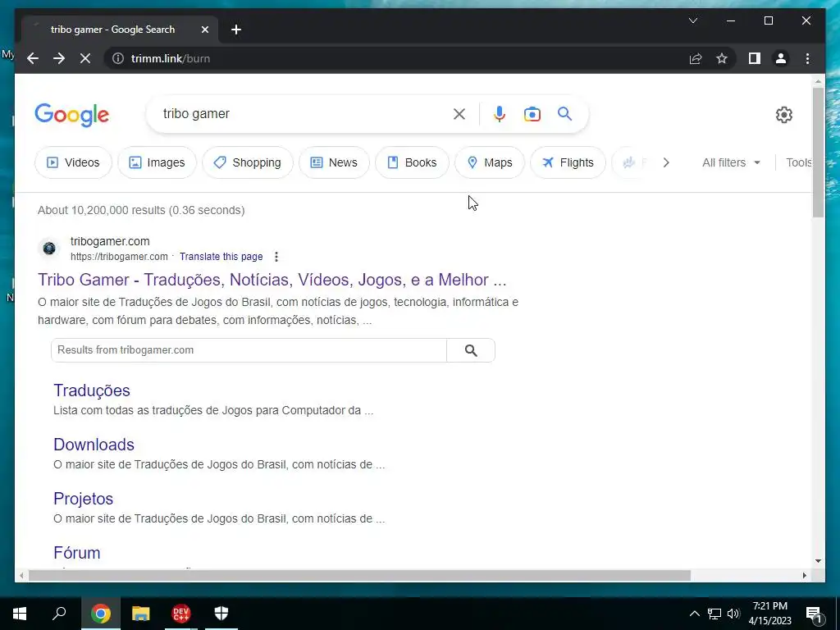Image resolution: width=840 pixels, height=630 pixels.
Task: Switch to Videos results
Action: click(73, 162)
